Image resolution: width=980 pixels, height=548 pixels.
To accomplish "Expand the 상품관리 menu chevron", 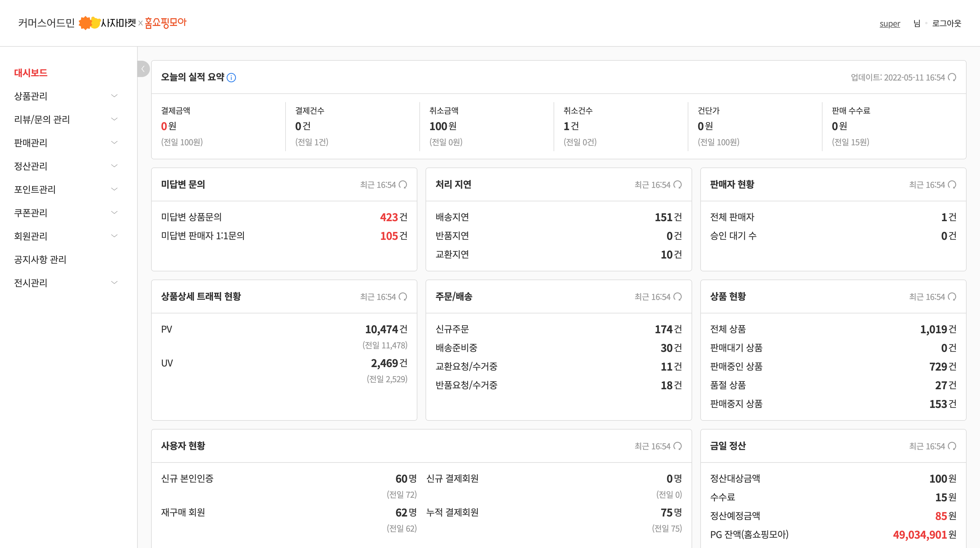I will [114, 95].
